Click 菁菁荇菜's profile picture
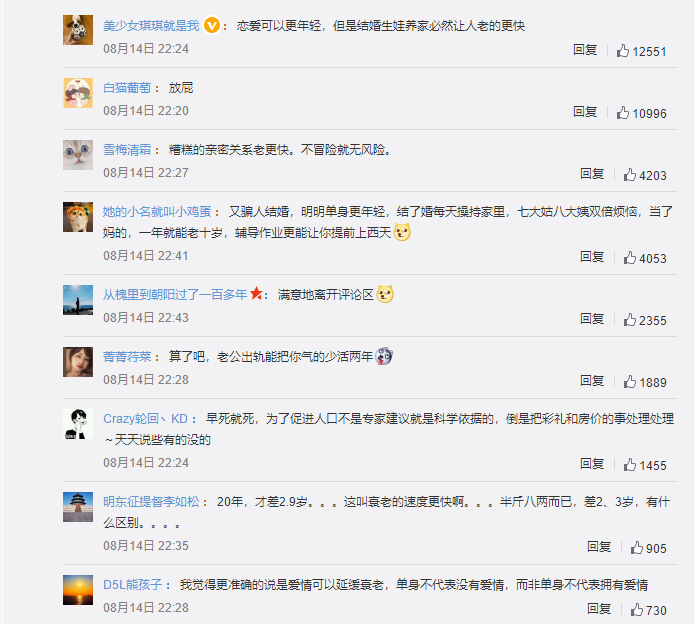The width and height of the screenshot is (694, 624). tap(78, 361)
